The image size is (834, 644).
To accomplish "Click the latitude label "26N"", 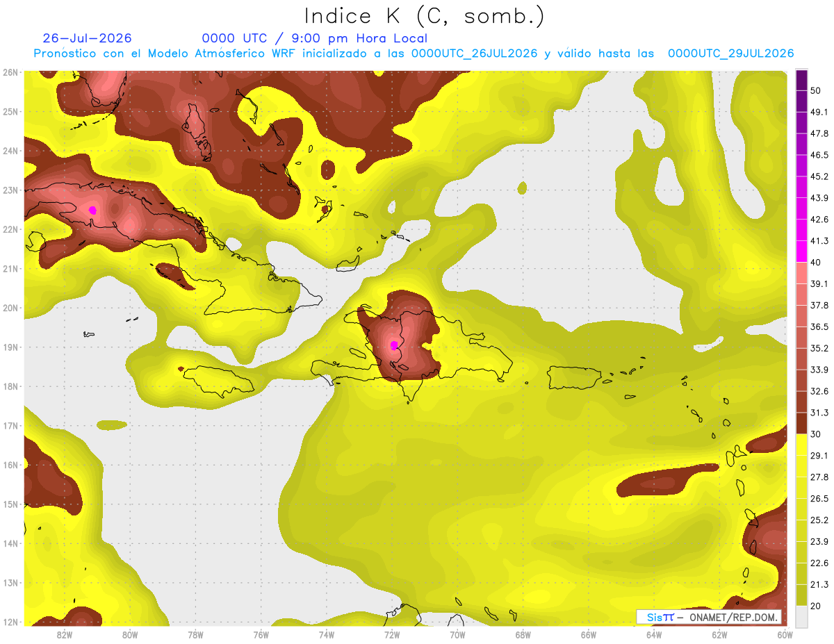I will click(10, 72).
